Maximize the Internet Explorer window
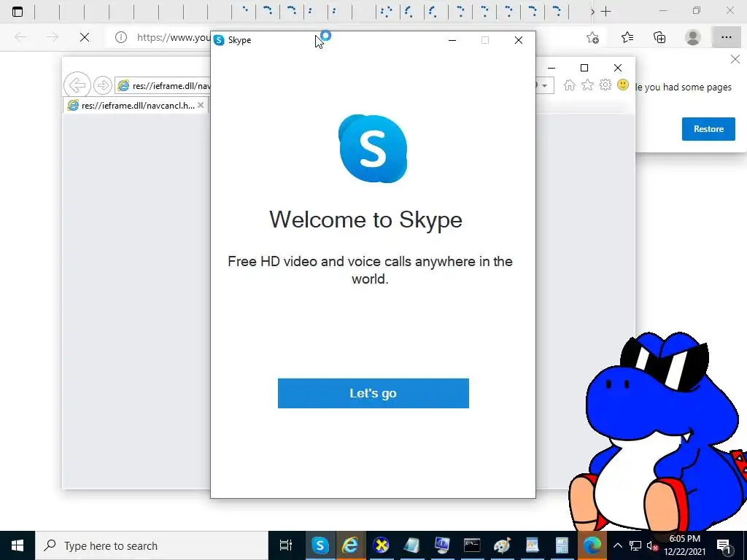Image resolution: width=747 pixels, height=560 pixels. click(x=584, y=68)
